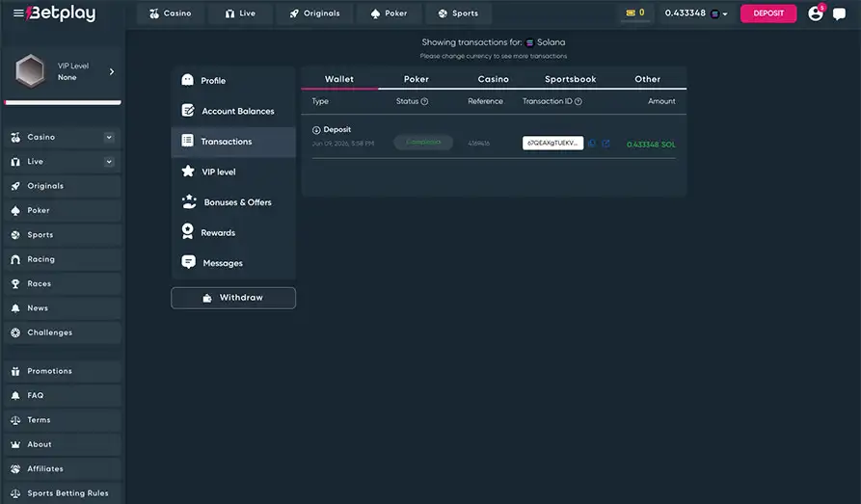Open Sports from the top navigation
861x504 pixels.
pos(458,13)
